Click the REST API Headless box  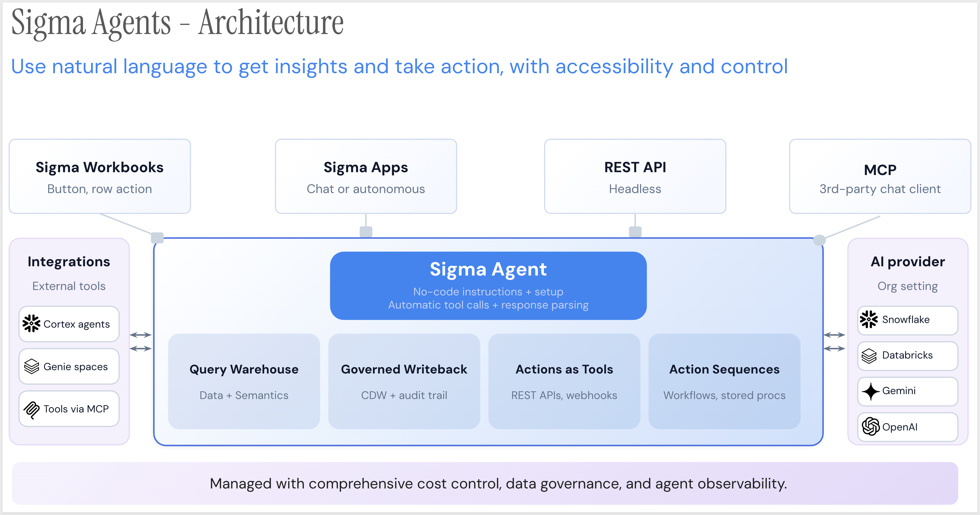[x=635, y=177]
